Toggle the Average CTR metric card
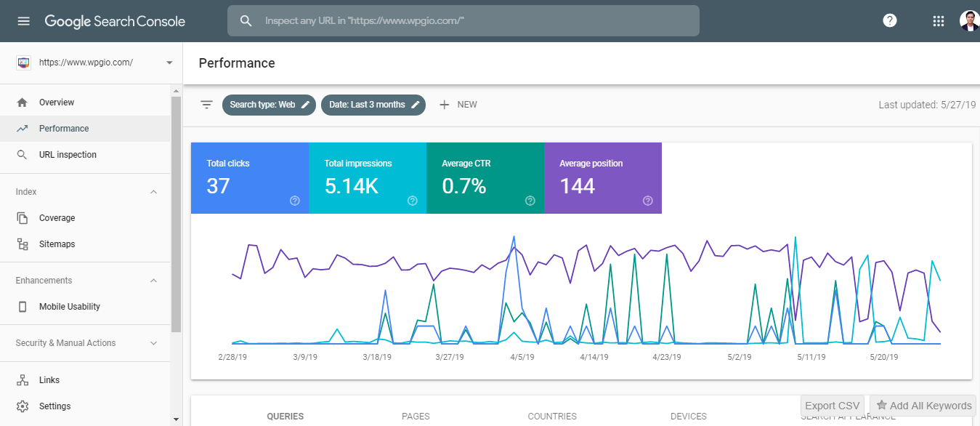 click(x=485, y=178)
